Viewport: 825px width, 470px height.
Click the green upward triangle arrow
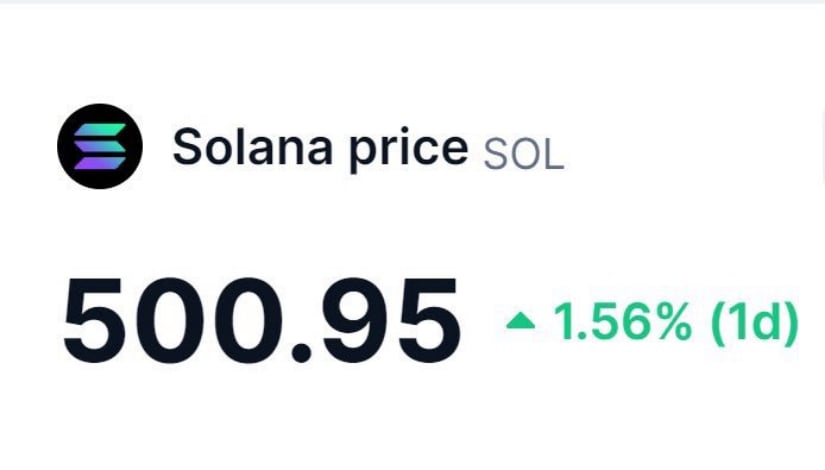tap(520, 321)
